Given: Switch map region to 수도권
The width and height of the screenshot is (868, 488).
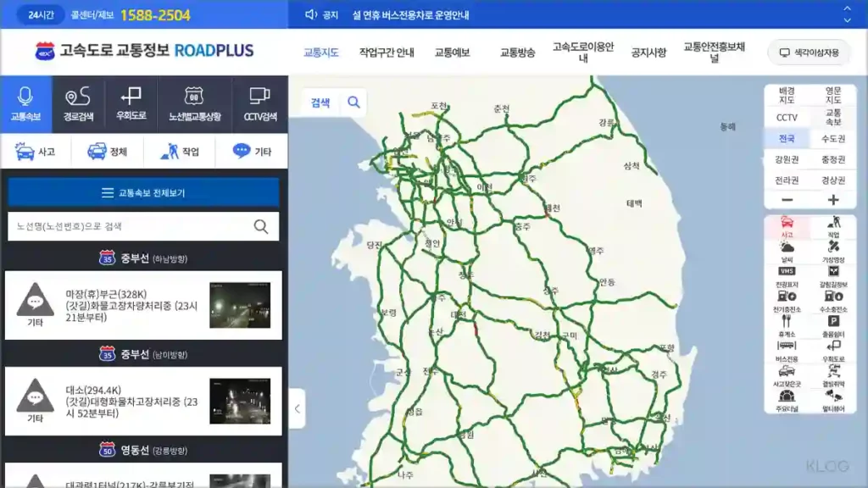Looking at the screenshot, I should 832,138.
